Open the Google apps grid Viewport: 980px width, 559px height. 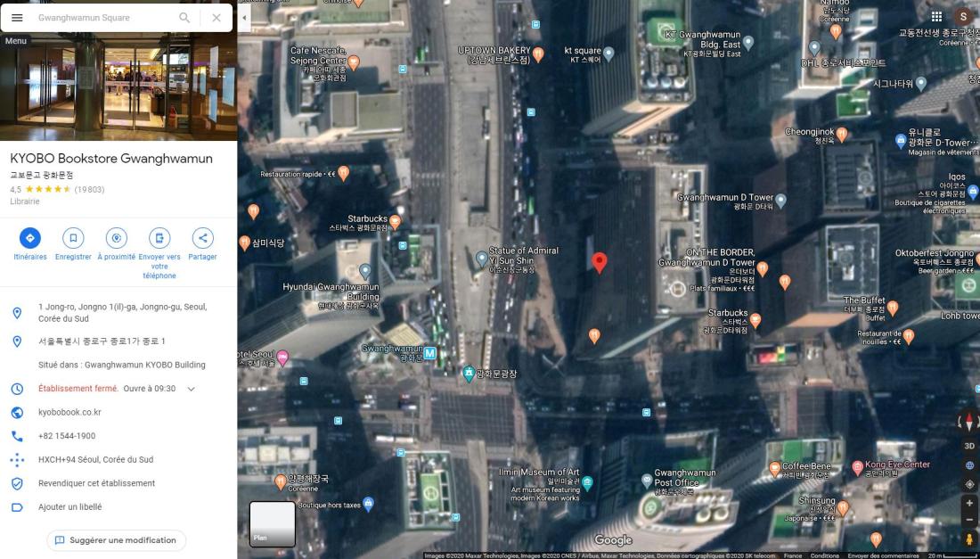coord(936,17)
